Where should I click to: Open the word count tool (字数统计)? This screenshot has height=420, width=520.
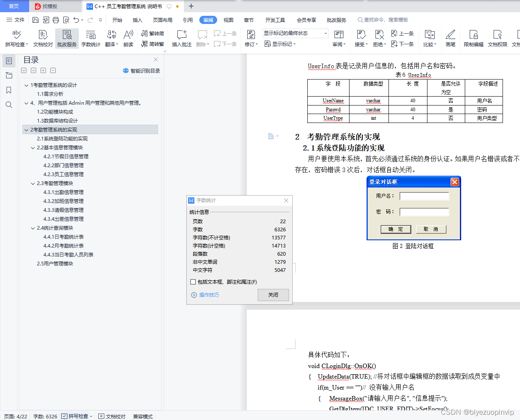pyautogui.click(x=91, y=38)
